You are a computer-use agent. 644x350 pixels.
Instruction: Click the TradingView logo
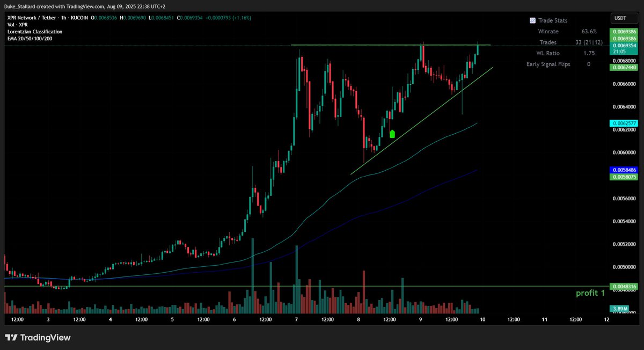[38, 338]
